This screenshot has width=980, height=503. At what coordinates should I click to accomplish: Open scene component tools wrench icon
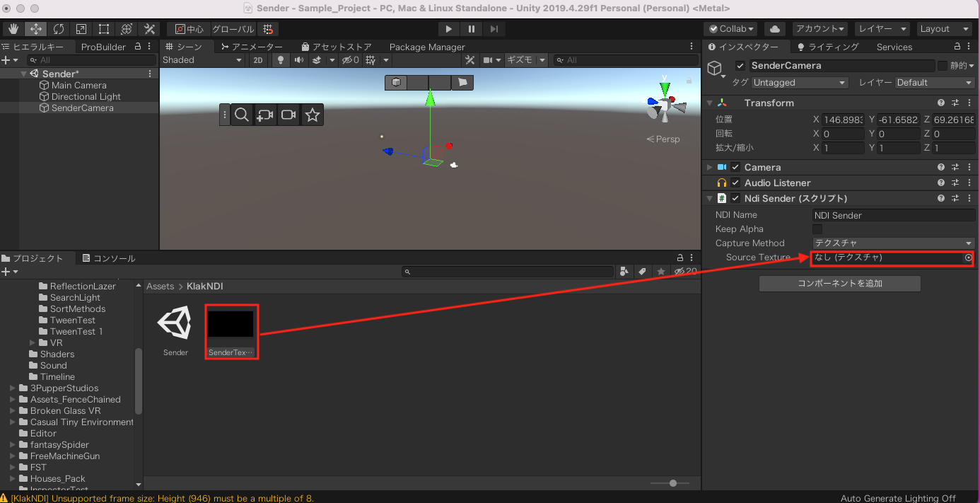(469, 60)
